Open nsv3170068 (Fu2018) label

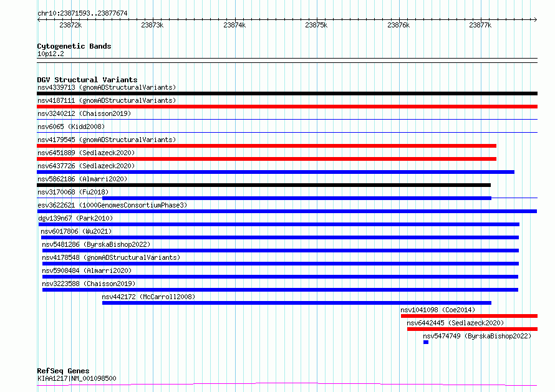[x=73, y=192]
